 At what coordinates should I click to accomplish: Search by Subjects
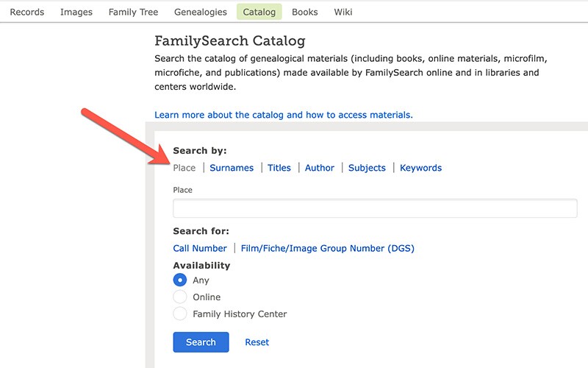coord(367,168)
